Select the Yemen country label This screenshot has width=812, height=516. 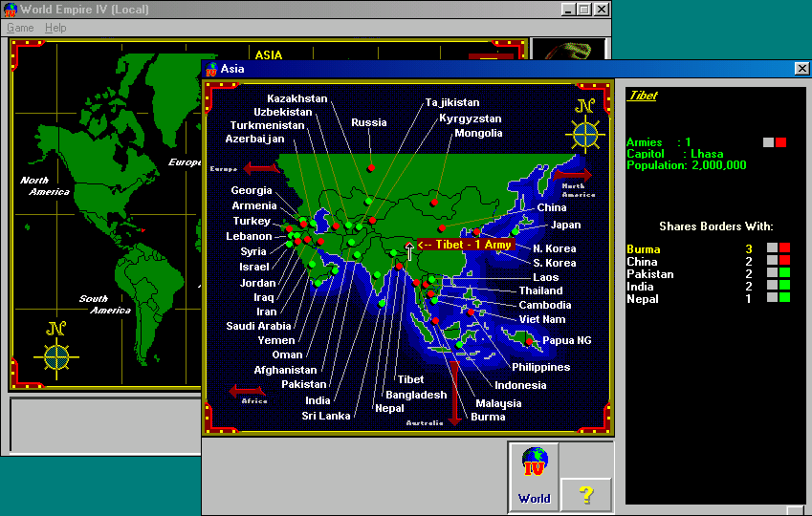tap(276, 340)
